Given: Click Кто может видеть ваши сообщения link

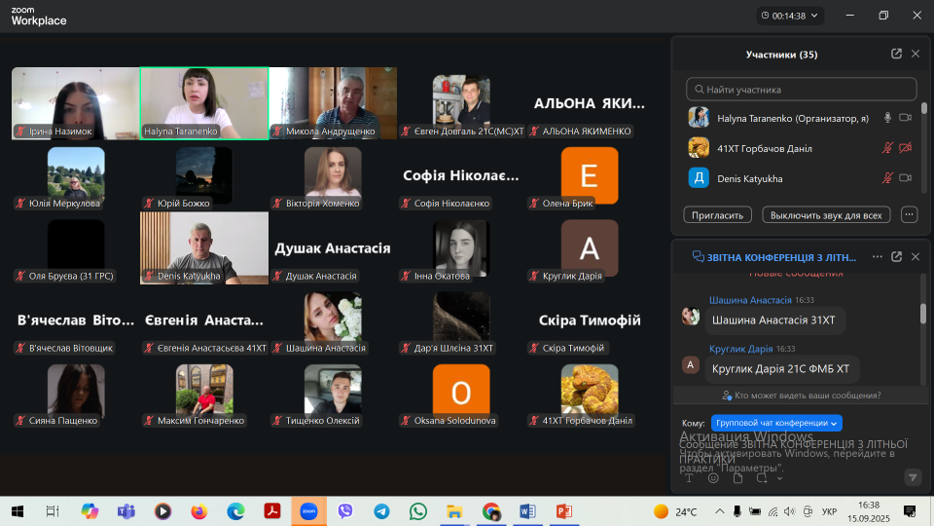Looking at the screenshot, I should click(x=800, y=395).
